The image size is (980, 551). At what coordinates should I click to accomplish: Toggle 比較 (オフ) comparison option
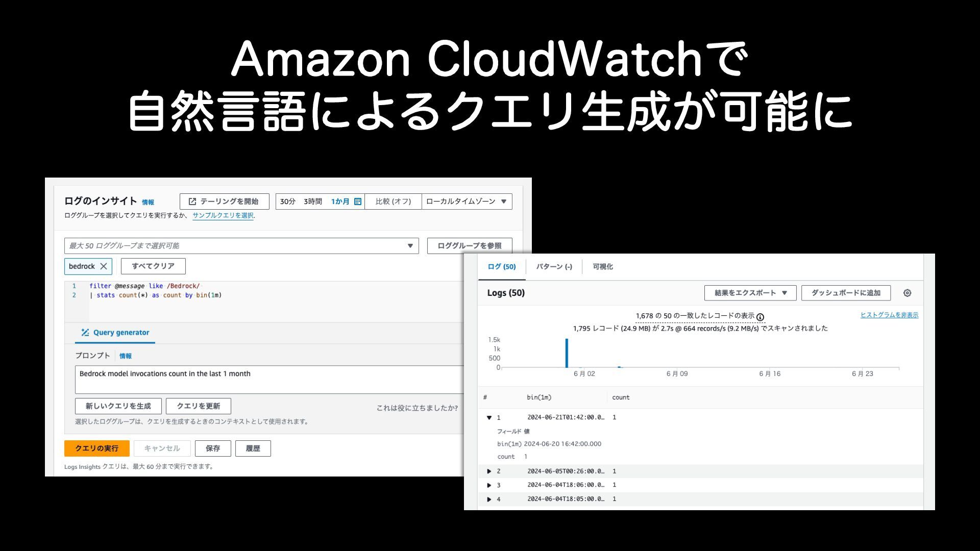coord(393,202)
